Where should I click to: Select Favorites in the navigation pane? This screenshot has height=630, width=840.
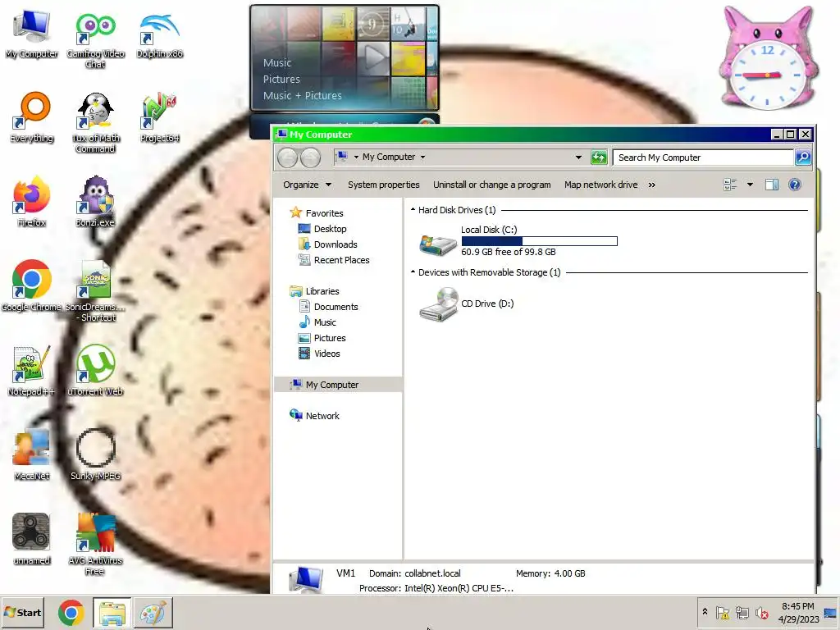click(x=317, y=213)
